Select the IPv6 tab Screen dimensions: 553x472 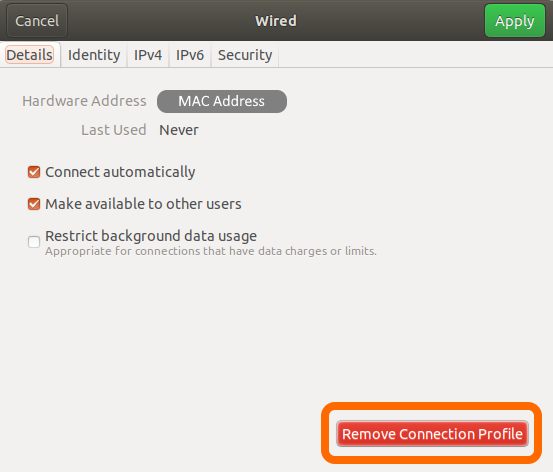(x=190, y=55)
